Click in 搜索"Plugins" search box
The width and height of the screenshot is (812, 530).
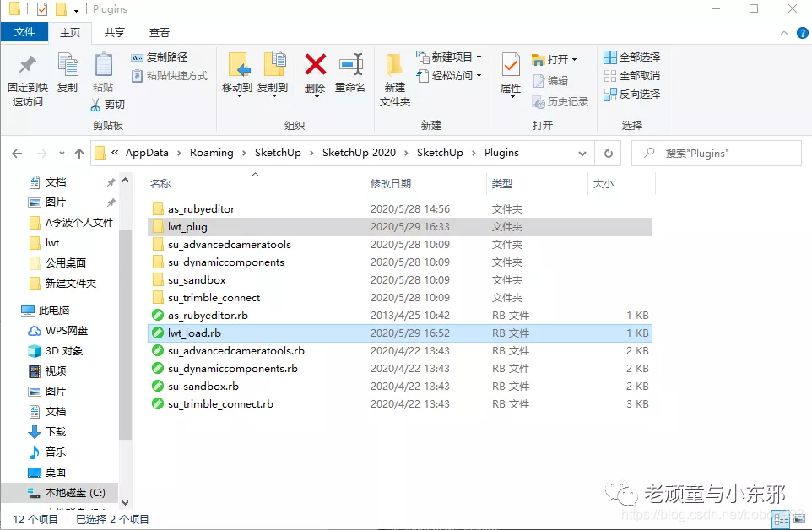717,154
